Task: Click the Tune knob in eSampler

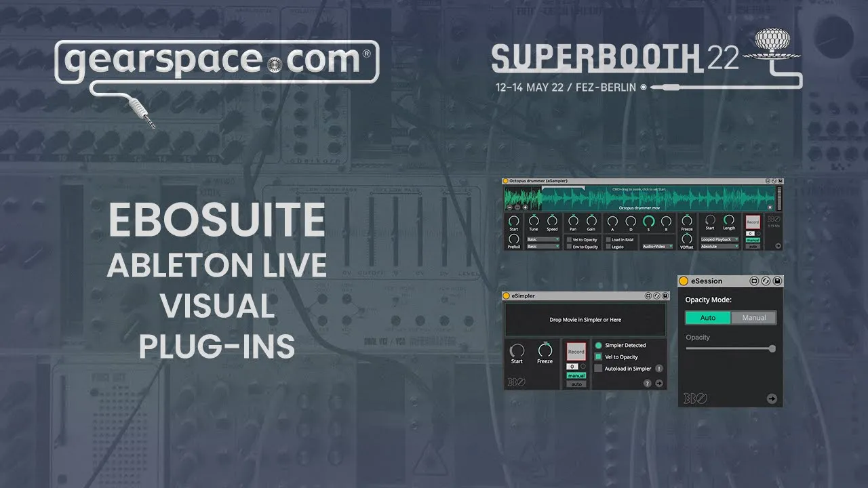Action: point(534,220)
